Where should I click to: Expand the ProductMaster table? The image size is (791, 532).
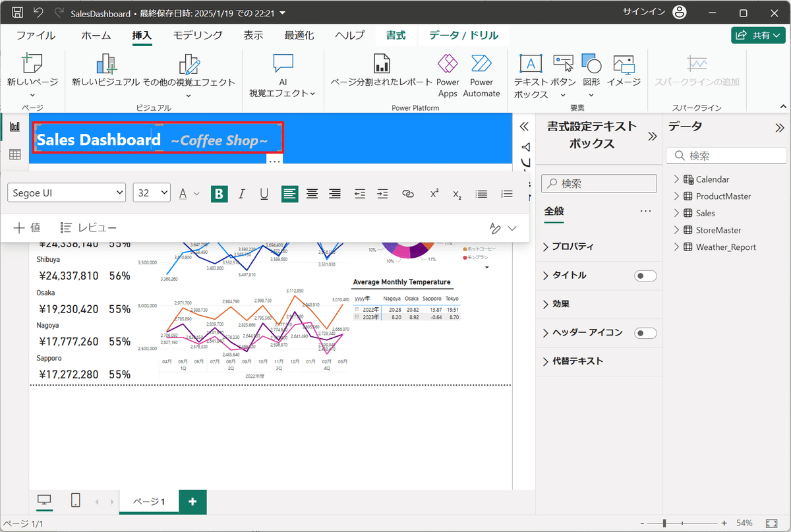677,196
